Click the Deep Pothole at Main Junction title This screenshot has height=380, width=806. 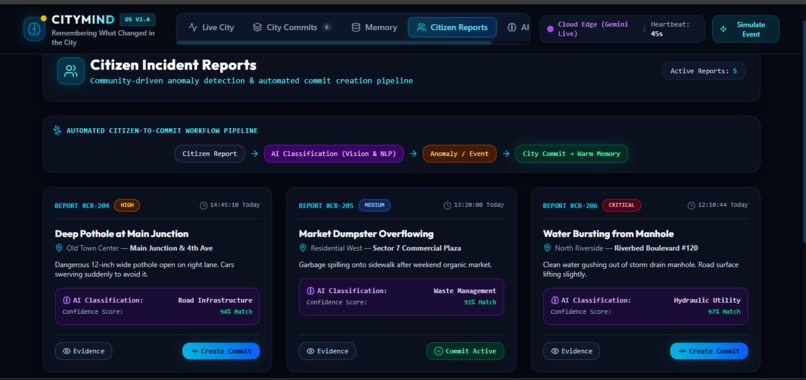point(122,234)
